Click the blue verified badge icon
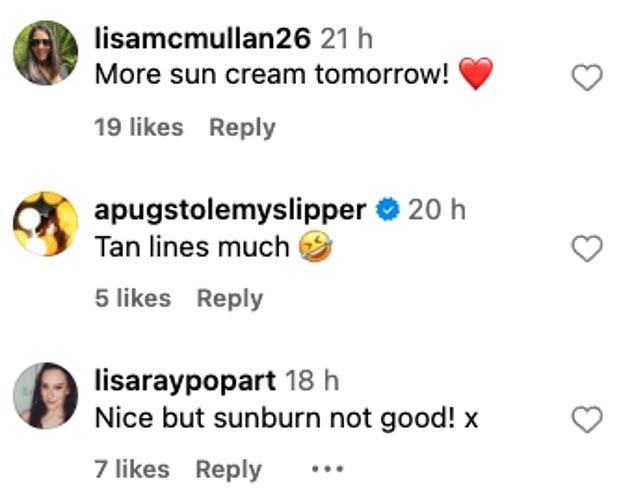634x500 pixels. click(387, 210)
